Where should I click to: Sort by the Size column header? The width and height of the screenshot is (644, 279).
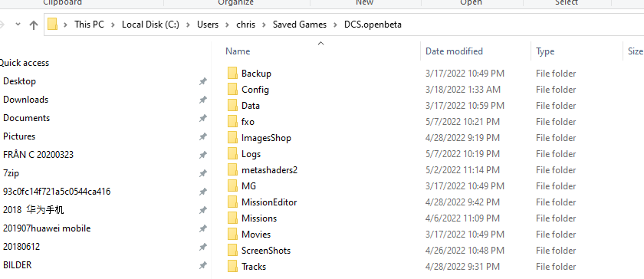[x=635, y=51]
